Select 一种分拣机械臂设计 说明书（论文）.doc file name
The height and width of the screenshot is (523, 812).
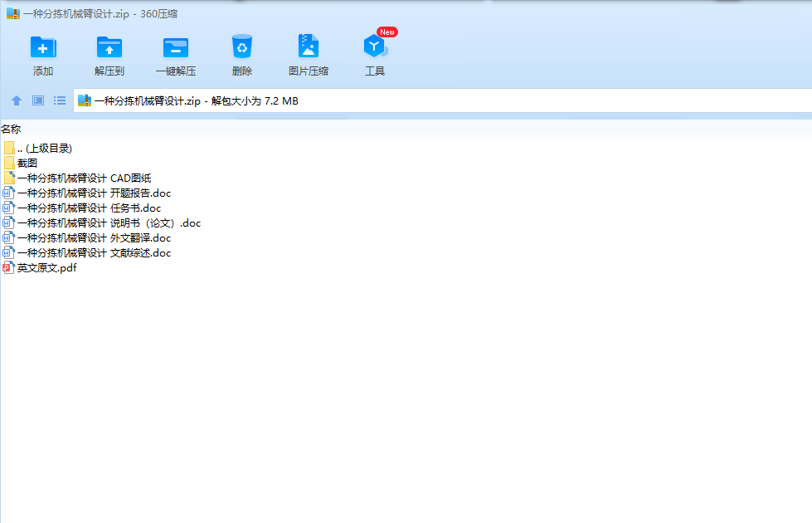tap(109, 222)
